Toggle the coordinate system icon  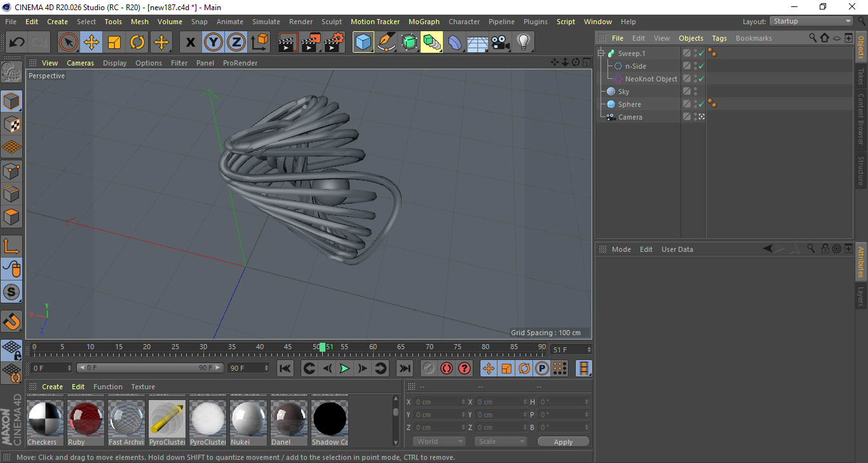259,43
